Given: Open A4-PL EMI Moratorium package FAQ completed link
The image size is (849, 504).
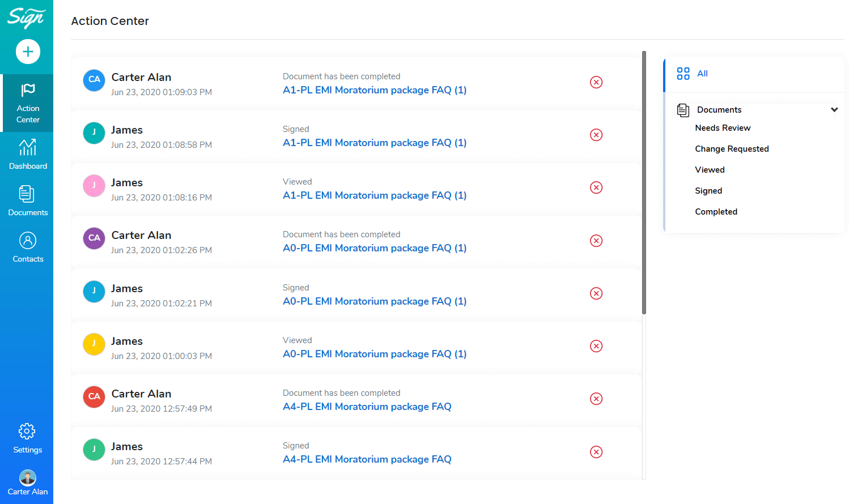Looking at the screenshot, I should [367, 407].
